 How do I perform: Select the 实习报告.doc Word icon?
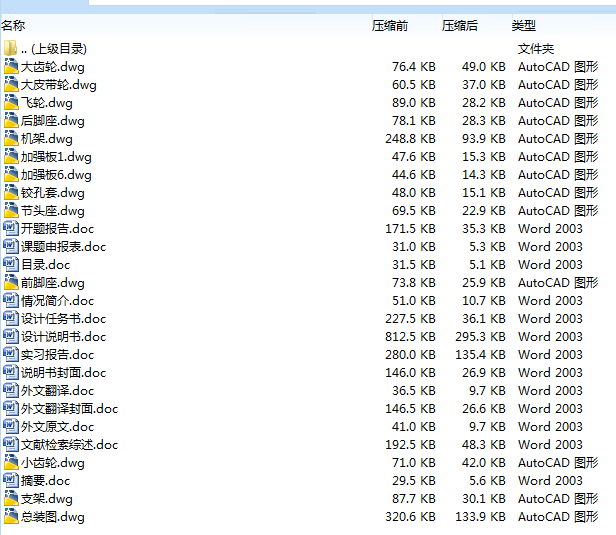[11, 355]
